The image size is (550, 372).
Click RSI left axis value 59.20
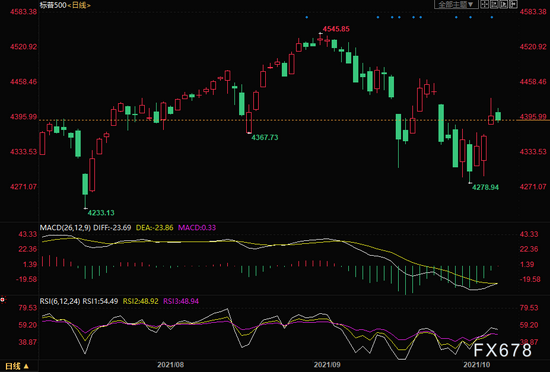click(x=28, y=325)
